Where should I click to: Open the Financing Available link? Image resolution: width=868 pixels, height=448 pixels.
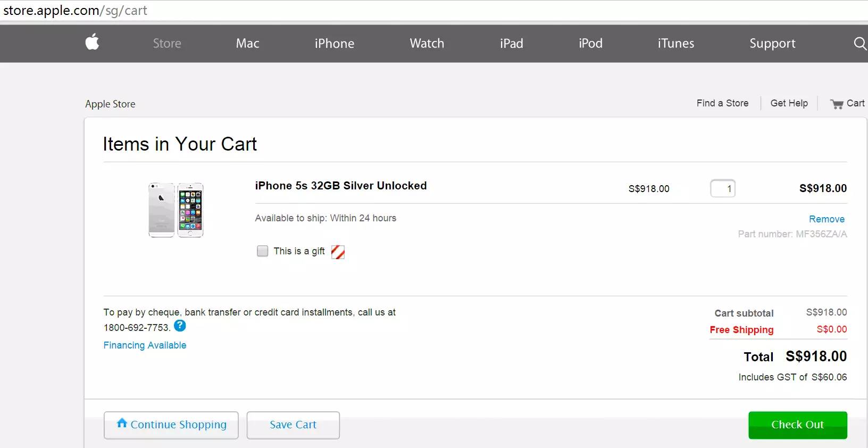point(145,345)
